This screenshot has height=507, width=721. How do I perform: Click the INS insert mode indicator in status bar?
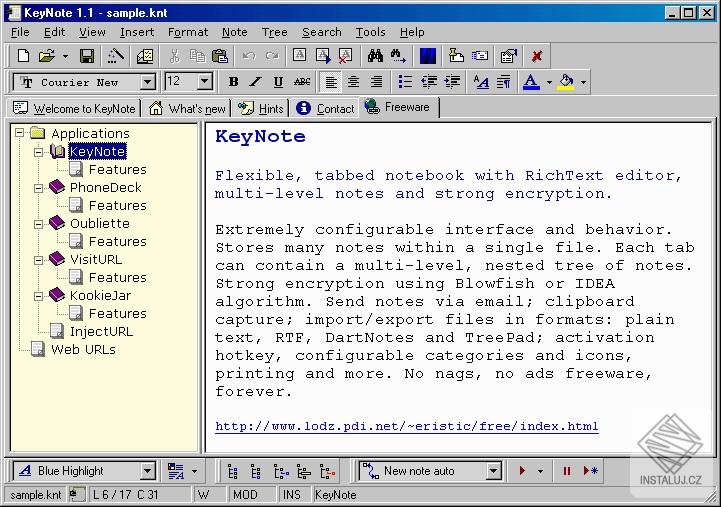(x=292, y=495)
